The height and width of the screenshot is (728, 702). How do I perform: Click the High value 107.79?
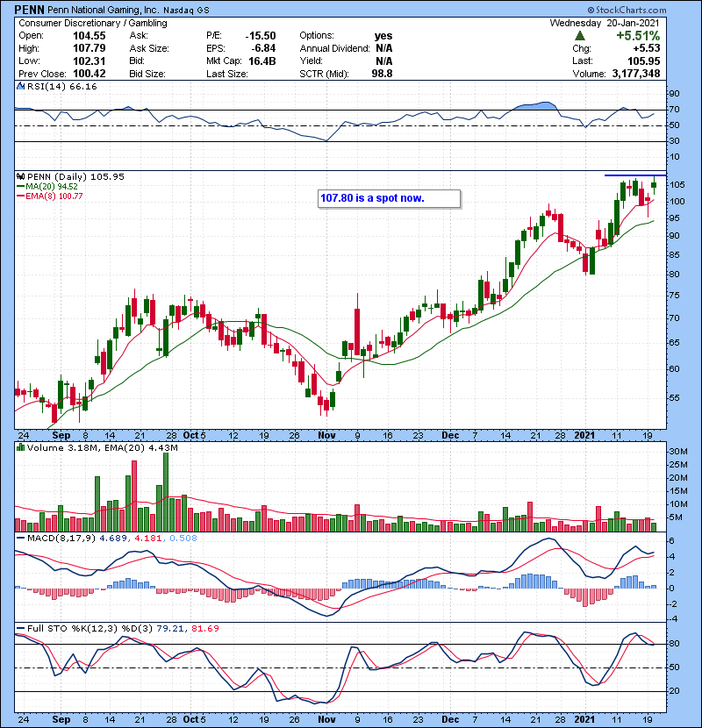click(x=90, y=48)
